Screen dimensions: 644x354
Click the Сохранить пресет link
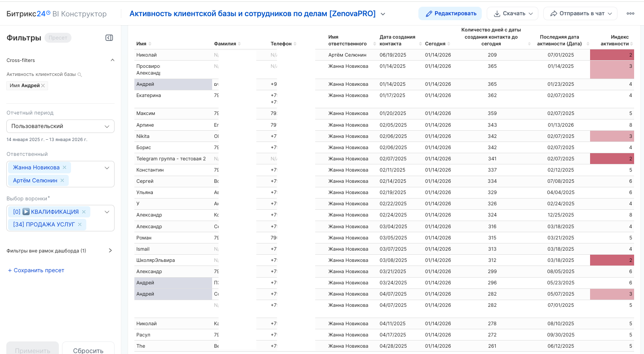tap(36, 270)
